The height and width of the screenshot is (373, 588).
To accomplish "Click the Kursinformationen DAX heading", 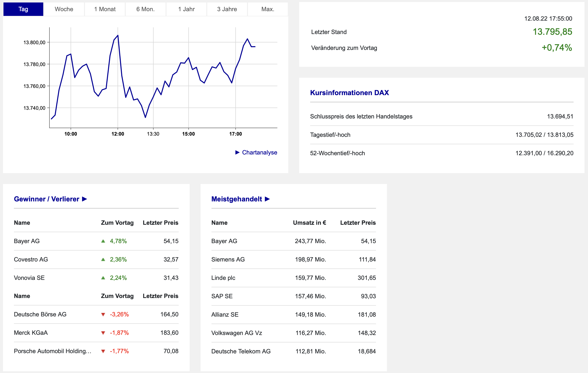I will [349, 93].
